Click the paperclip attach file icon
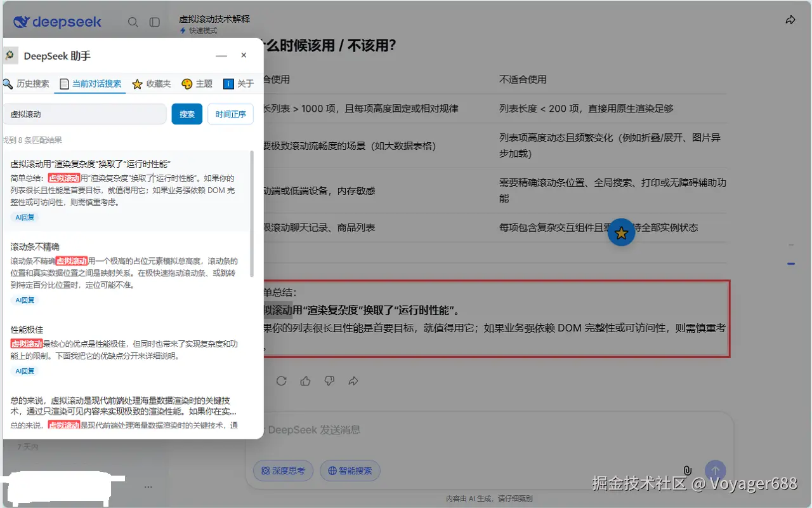Viewport: 812px width, 508px height. click(x=687, y=471)
